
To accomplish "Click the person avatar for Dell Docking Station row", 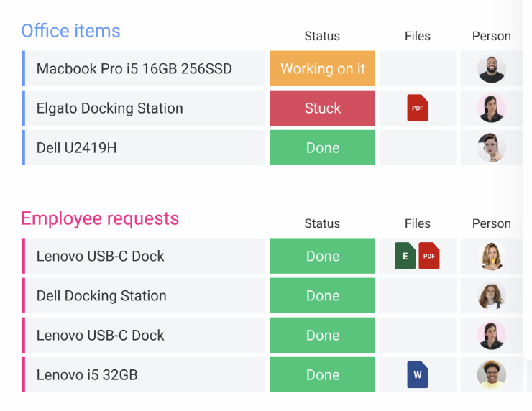I will [x=491, y=295].
